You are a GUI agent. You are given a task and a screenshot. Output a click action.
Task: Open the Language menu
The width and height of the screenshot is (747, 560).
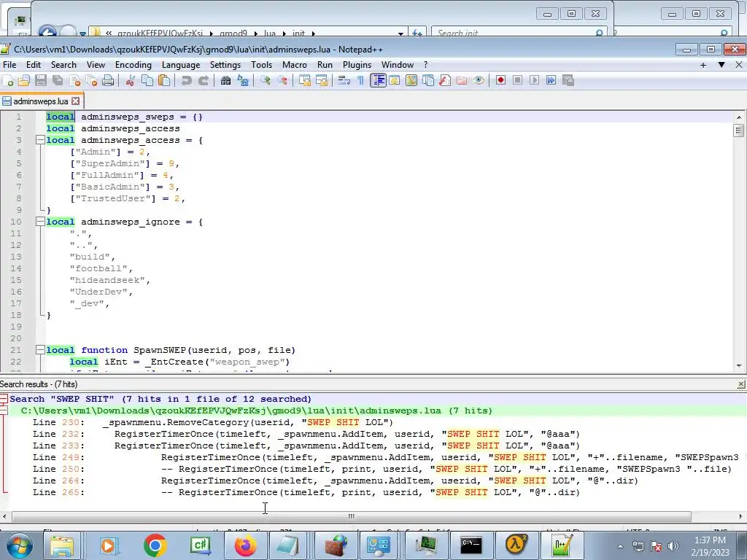click(181, 65)
